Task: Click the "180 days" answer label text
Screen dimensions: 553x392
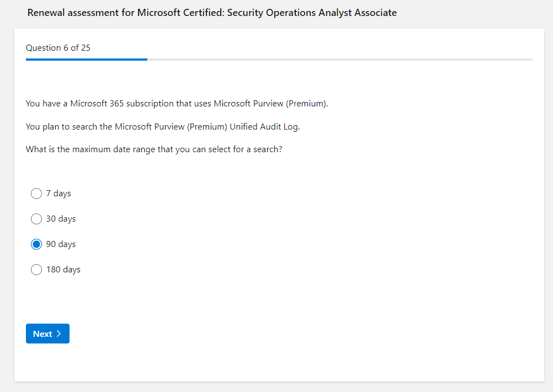Action: (63, 270)
